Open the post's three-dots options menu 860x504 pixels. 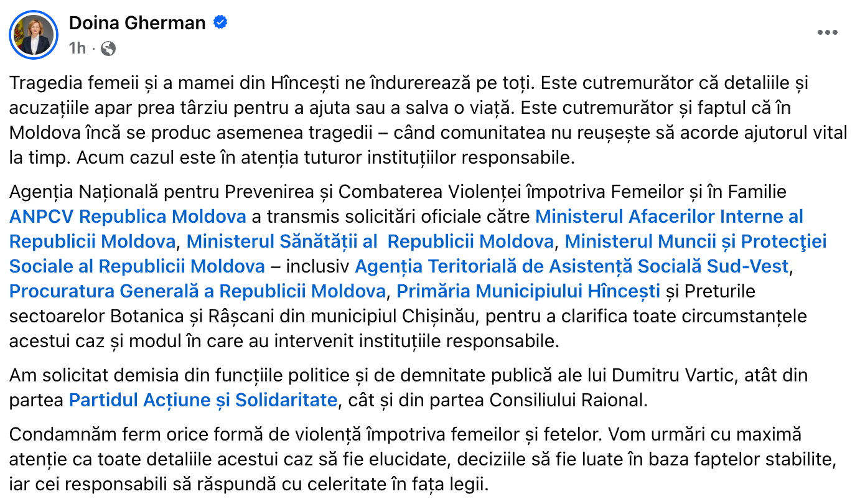coord(827,33)
